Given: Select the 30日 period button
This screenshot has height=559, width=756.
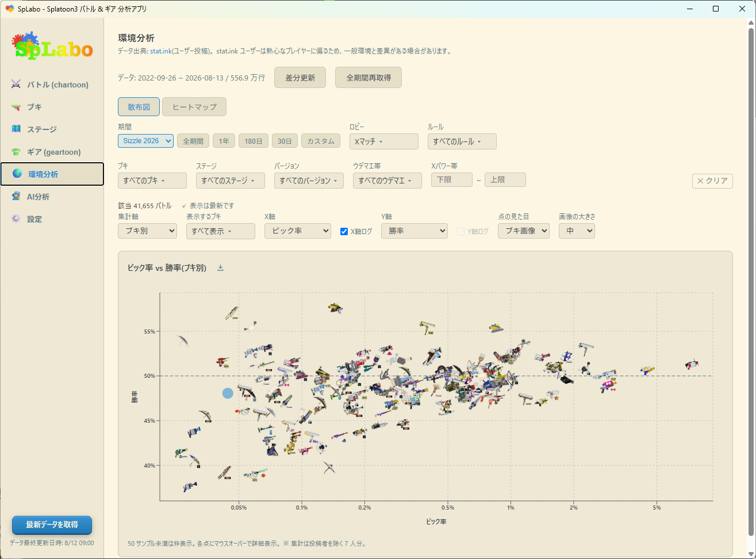Looking at the screenshot, I should (285, 141).
